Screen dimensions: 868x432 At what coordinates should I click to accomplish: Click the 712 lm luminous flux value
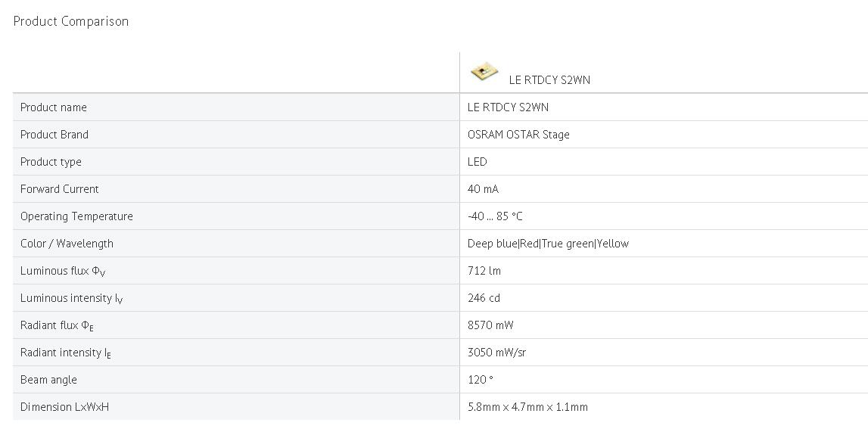coord(484,271)
